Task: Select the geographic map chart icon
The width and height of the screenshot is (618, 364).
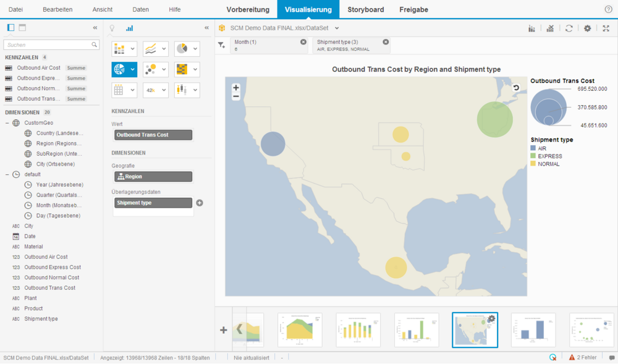Action: point(119,69)
